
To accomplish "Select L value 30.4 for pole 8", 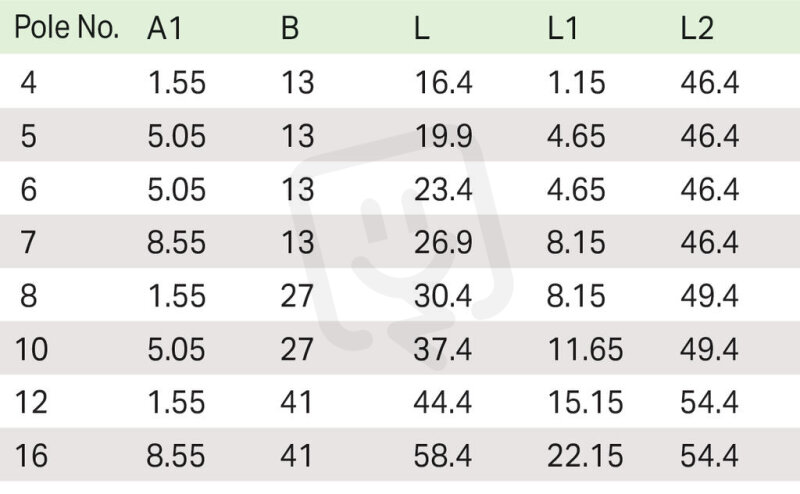I will pyautogui.click(x=443, y=296).
